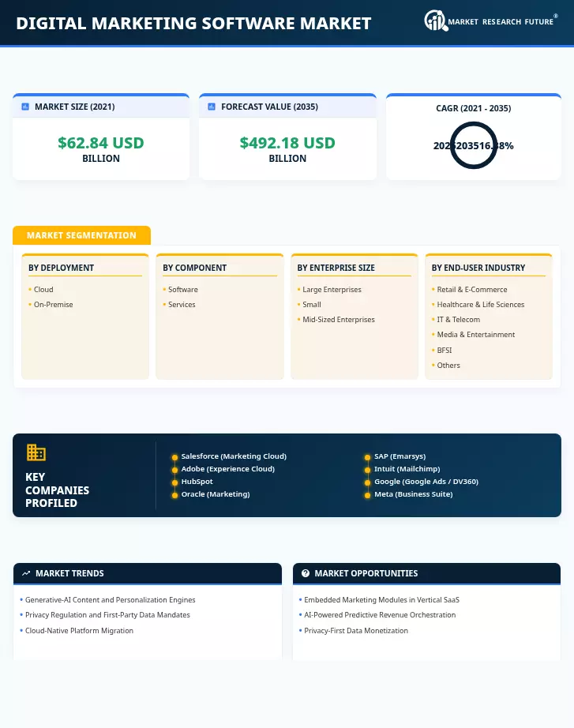
Task: Click the Small enterprise size item
Action: coord(312,305)
